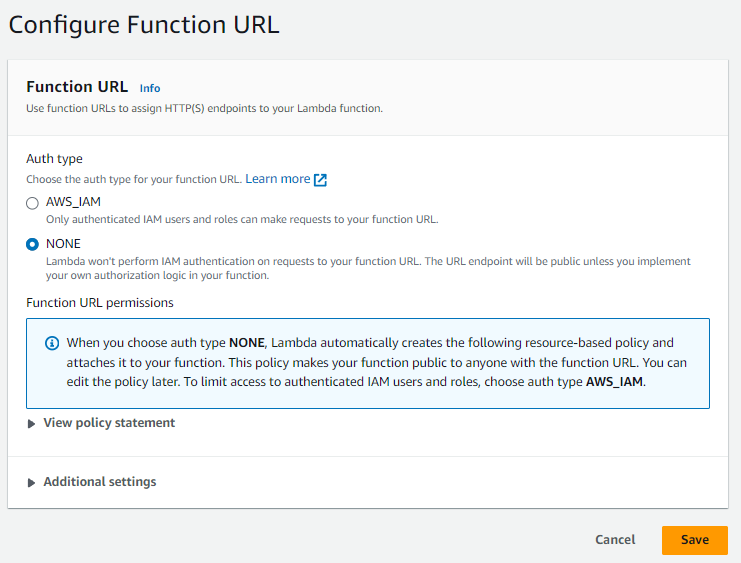The width and height of the screenshot is (741, 563).
Task: Click the blue permissions info alert box
Action: [x=368, y=363]
